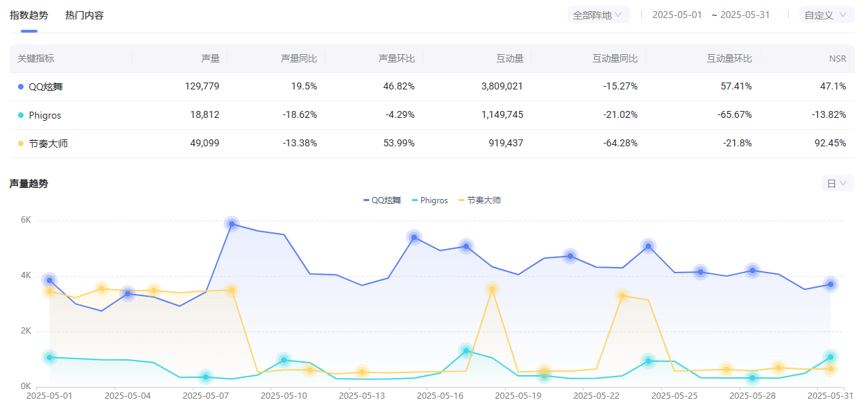
Task: Click 节奏大师 声量环比 value 53.99%
Action: coord(400,144)
